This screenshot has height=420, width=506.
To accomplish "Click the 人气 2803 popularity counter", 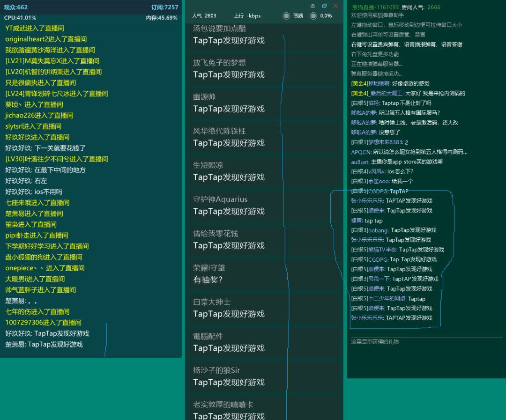I will tap(204, 16).
